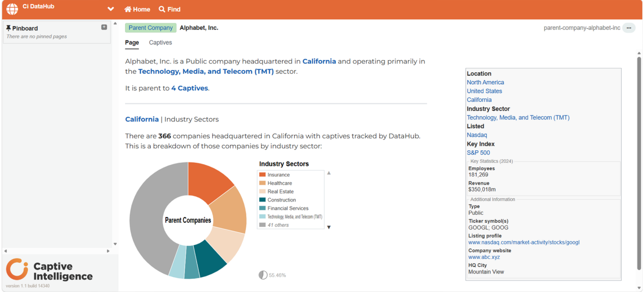Screen dimensions: 644x292
Task: Click the California heading link above Industry Sectors
Action: coord(142,119)
